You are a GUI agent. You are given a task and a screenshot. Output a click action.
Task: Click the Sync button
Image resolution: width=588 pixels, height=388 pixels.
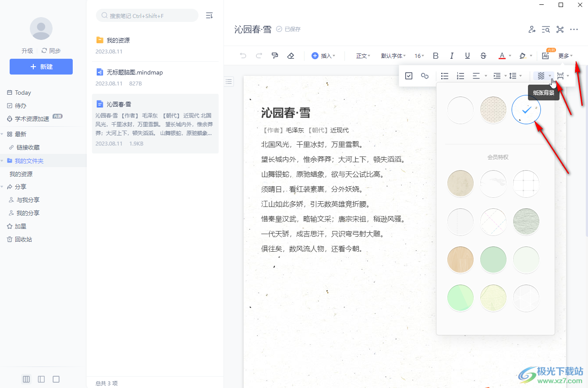click(x=51, y=51)
